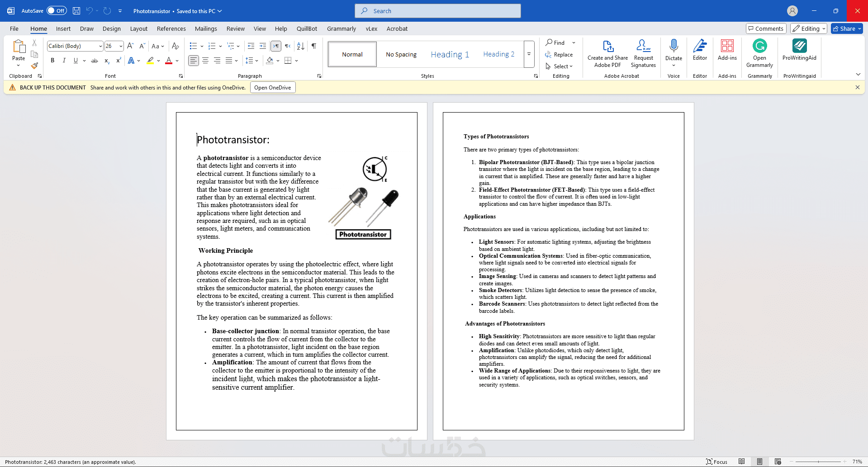Screen dimensions: 868x467
Task: Go to the References tab
Action: (x=171, y=28)
